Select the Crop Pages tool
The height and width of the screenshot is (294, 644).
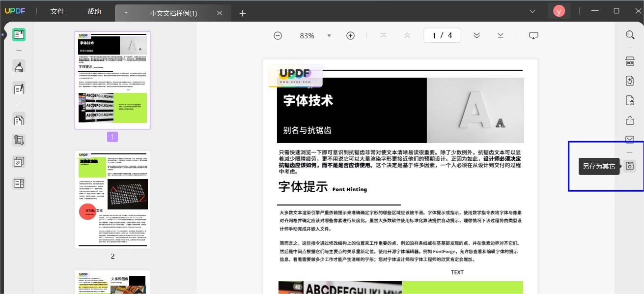pos(19,141)
